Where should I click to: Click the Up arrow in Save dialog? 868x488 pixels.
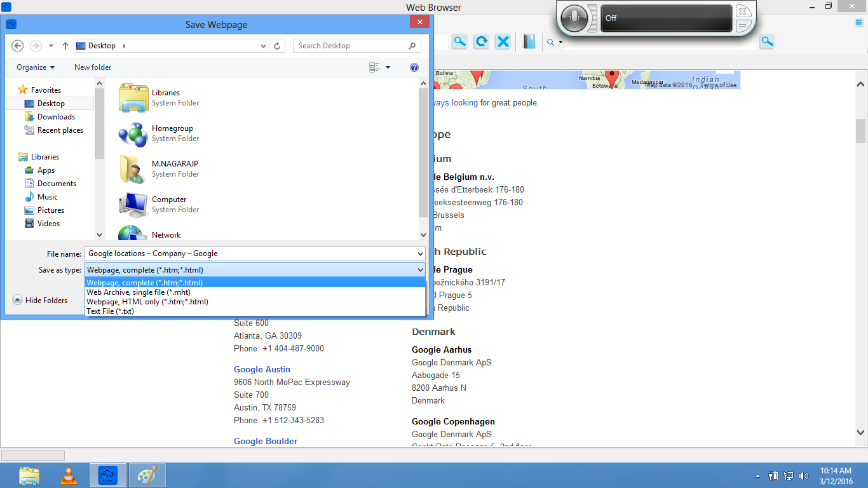click(x=65, y=46)
